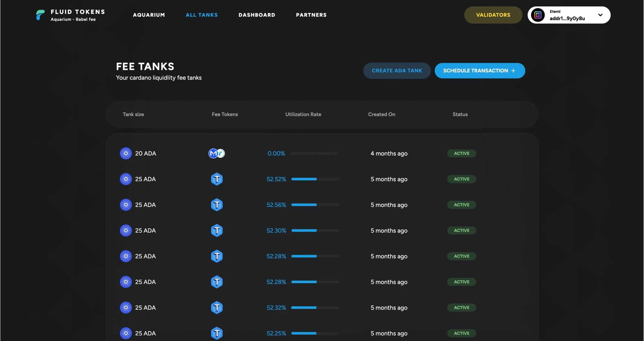Viewport: 644px width, 341px height.
Task: Open the Dashboard nav item
Action: 257,15
